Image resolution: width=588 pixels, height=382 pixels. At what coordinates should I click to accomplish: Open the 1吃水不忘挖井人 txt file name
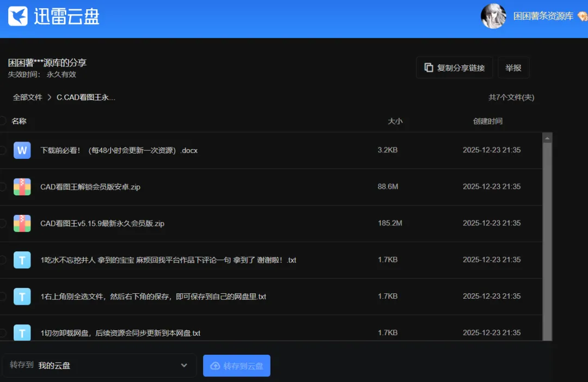pos(168,260)
